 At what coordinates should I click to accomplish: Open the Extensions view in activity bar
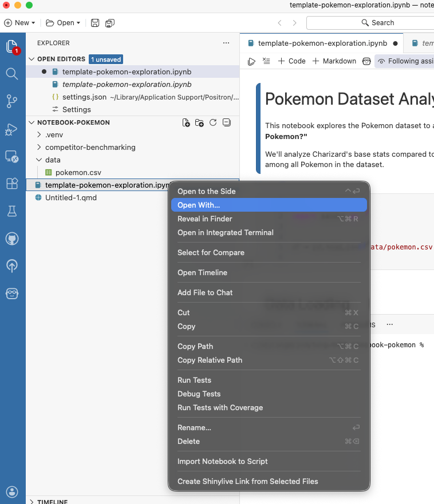coord(12,184)
